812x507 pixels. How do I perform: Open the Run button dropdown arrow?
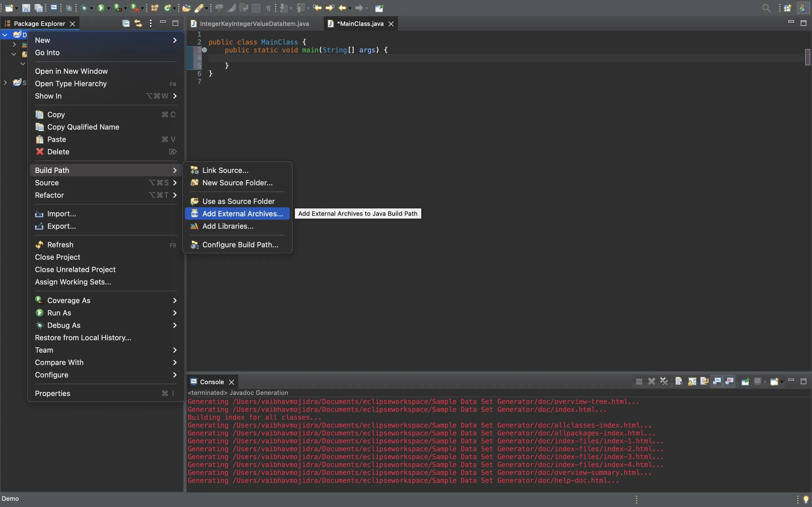pyautogui.click(x=108, y=8)
